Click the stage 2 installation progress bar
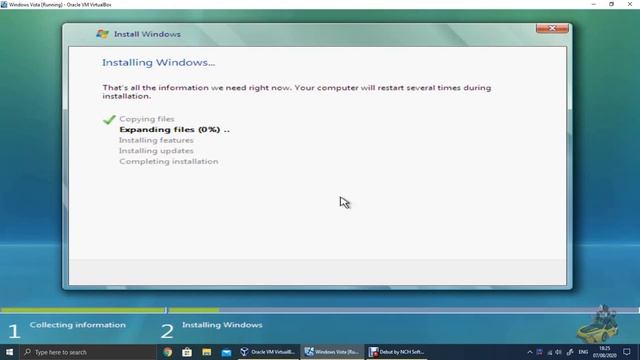The width and height of the screenshot is (640, 360). coord(403,310)
